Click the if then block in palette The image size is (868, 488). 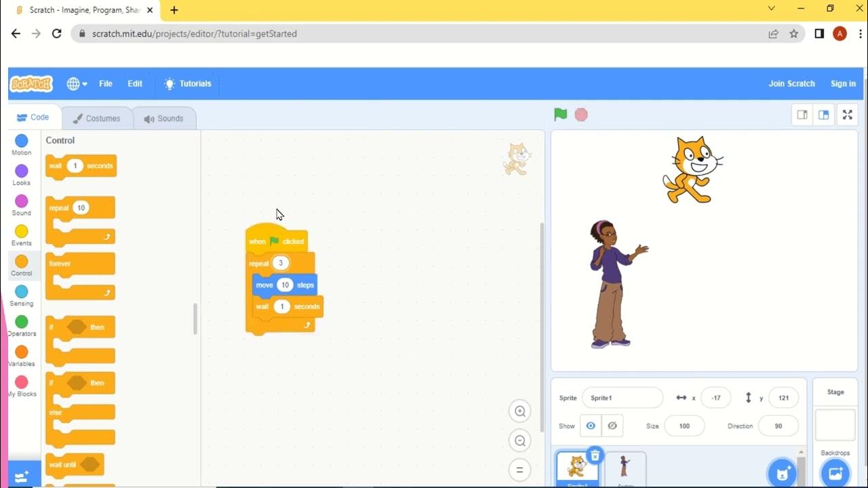80,340
